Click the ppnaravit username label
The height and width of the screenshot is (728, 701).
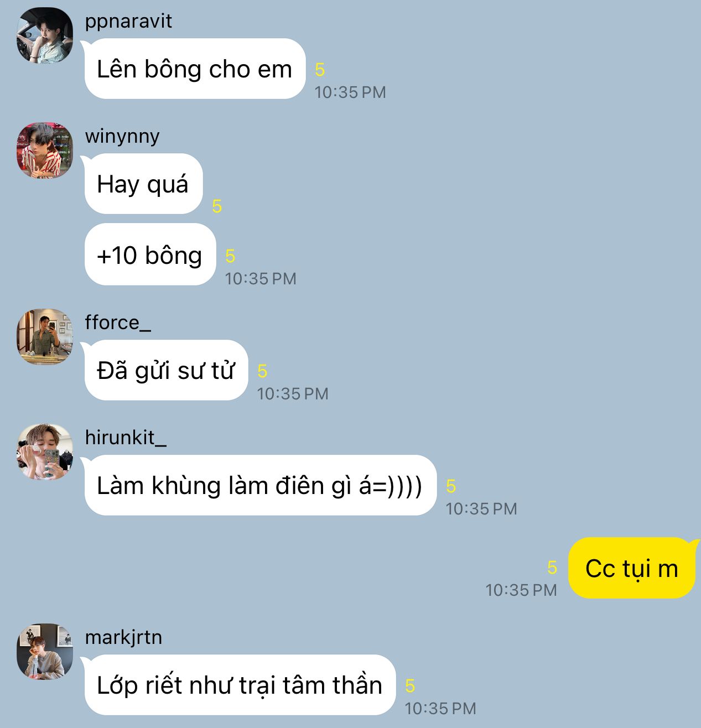[x=128, y=21]
